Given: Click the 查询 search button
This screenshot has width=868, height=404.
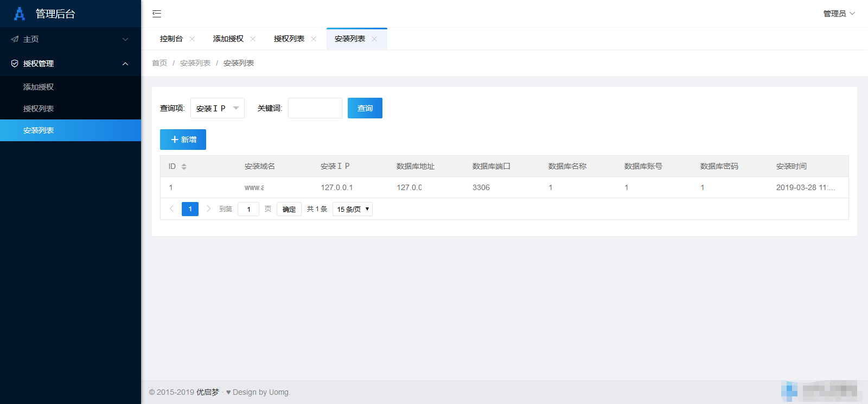Looking at the screenshot, I should [365, 108].
